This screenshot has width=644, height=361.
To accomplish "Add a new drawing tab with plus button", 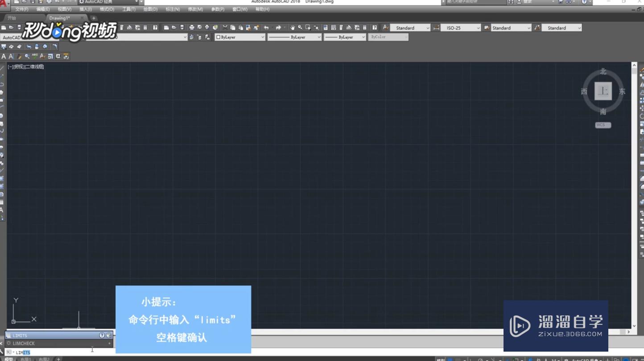I will [x=94, y=18].
